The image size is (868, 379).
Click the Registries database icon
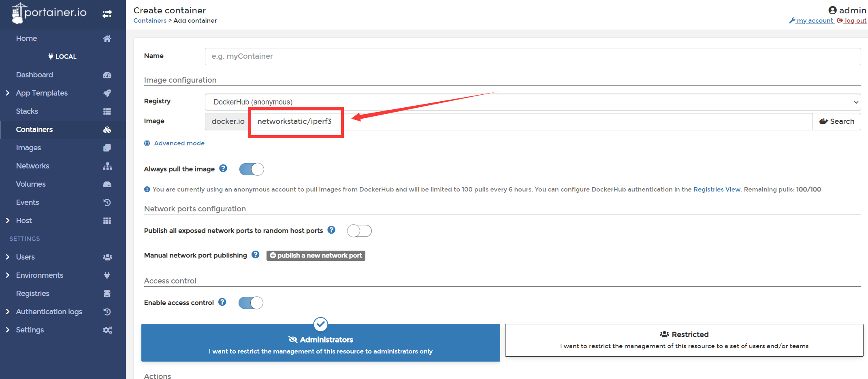pos(107,294)
